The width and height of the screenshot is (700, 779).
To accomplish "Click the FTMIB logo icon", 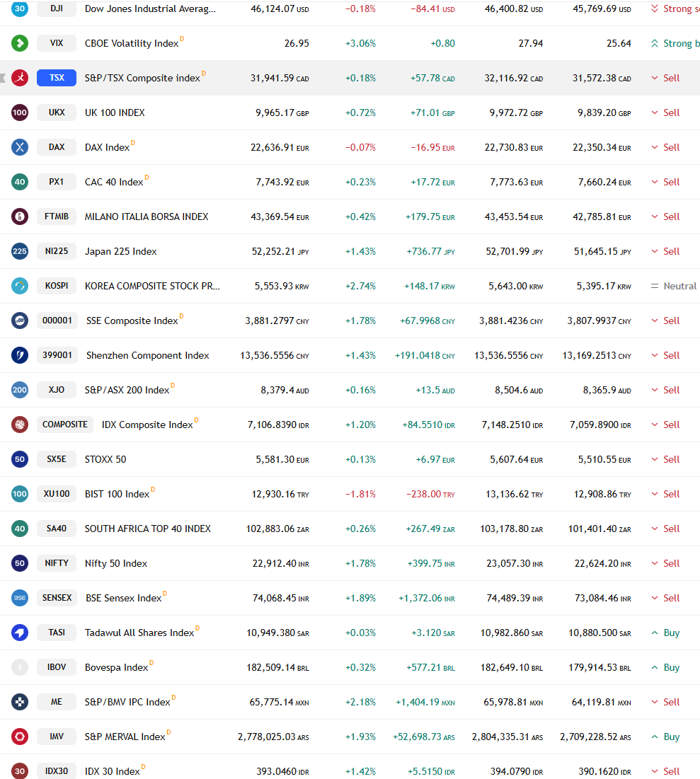I will point(20,217).
